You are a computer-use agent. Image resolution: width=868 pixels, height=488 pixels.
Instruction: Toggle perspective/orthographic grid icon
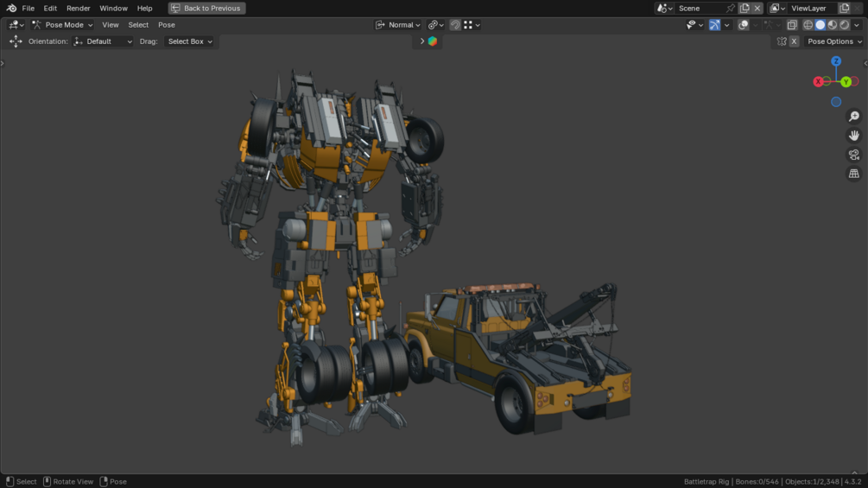click(x=854, y=174)
